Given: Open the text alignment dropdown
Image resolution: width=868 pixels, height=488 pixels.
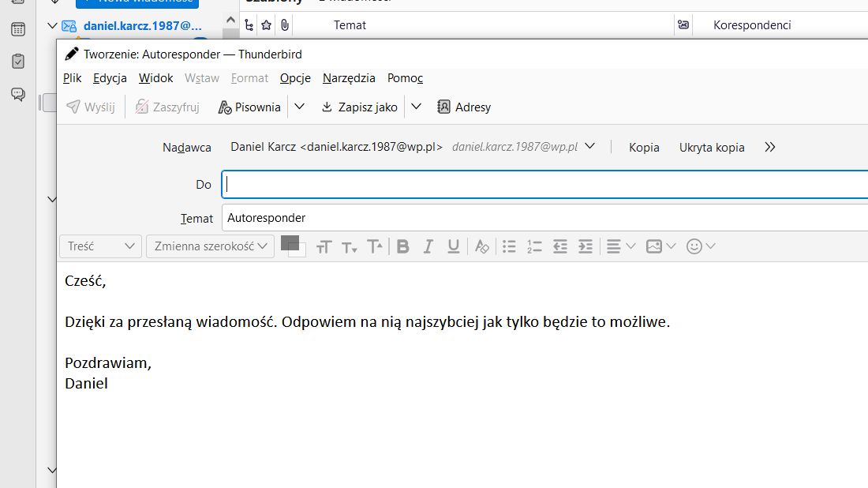Looking at the screenshot, I should [x=620, y=246].
